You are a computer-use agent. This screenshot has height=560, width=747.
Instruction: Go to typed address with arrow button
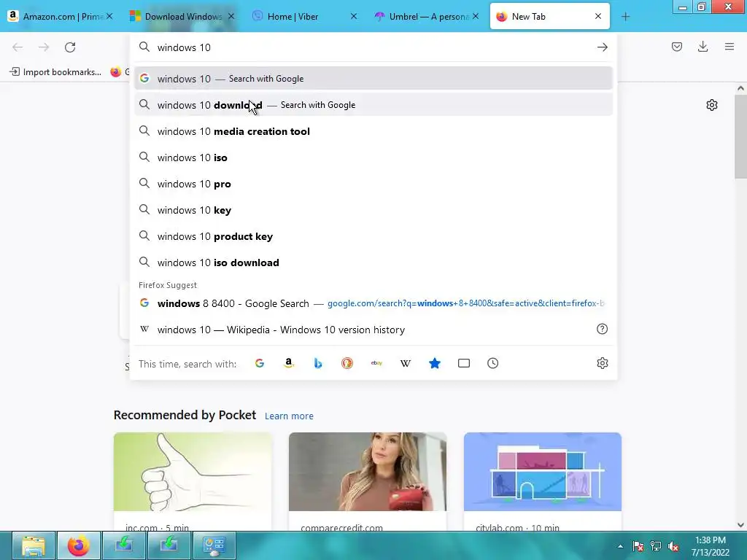point(602,47)
